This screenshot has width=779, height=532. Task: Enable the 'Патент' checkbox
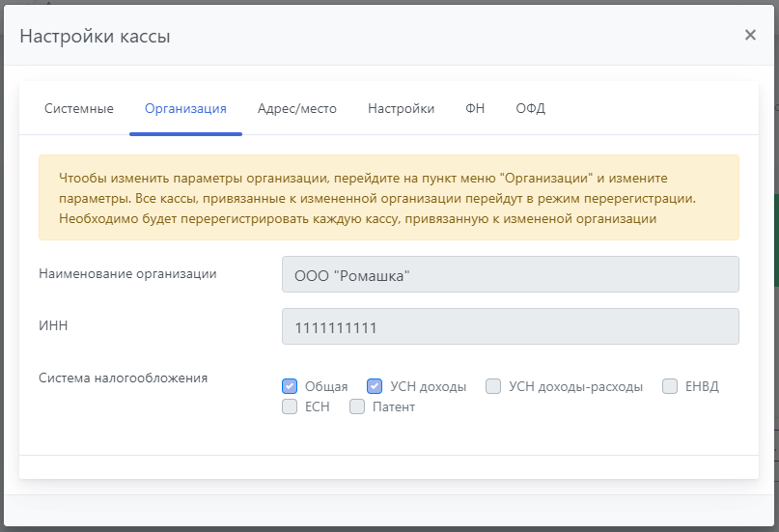(x=357, y=406)
